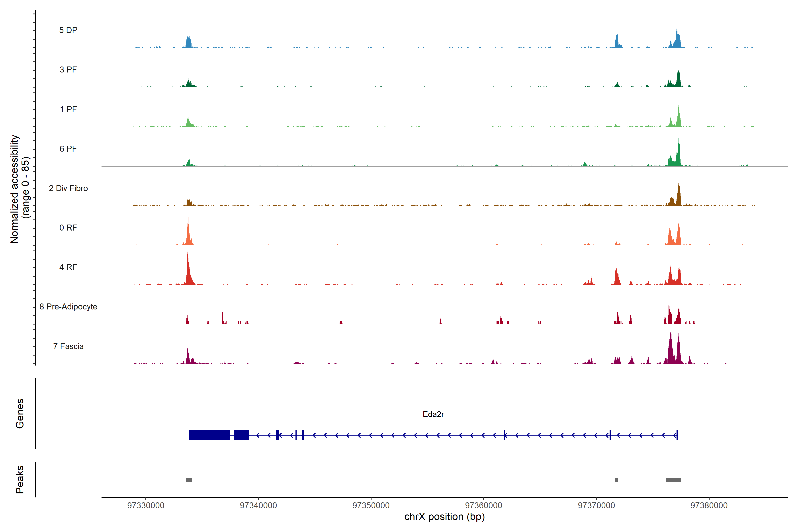The image size is (798, 532).
Task: Click the 4 RF track label
Action: (x=68, y=267)
